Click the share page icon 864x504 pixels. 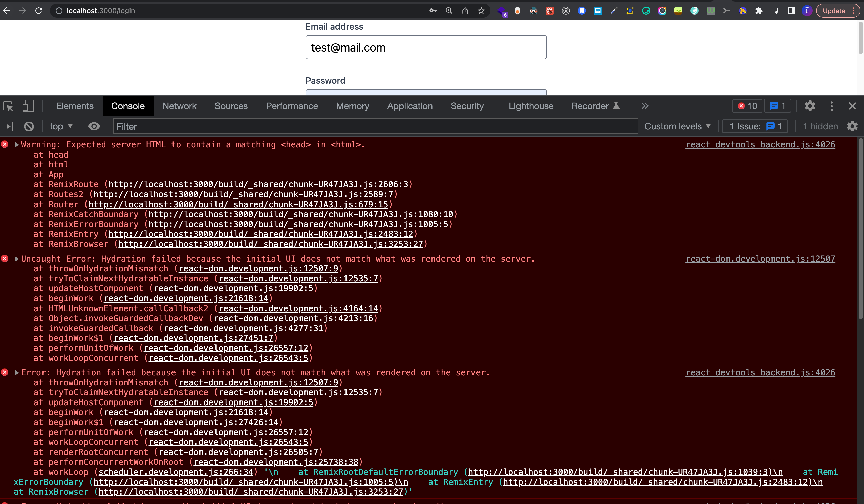coord(465,11)
